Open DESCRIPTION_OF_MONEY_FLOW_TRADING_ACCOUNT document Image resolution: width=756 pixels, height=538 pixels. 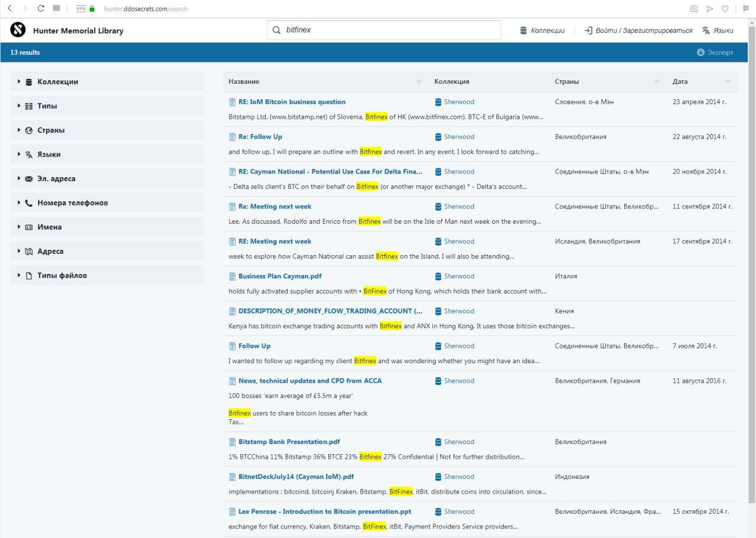tap(330, 311)
